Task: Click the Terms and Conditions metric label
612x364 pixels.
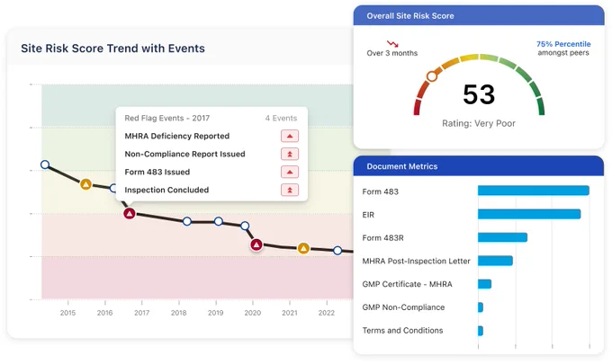Action: 402,331
